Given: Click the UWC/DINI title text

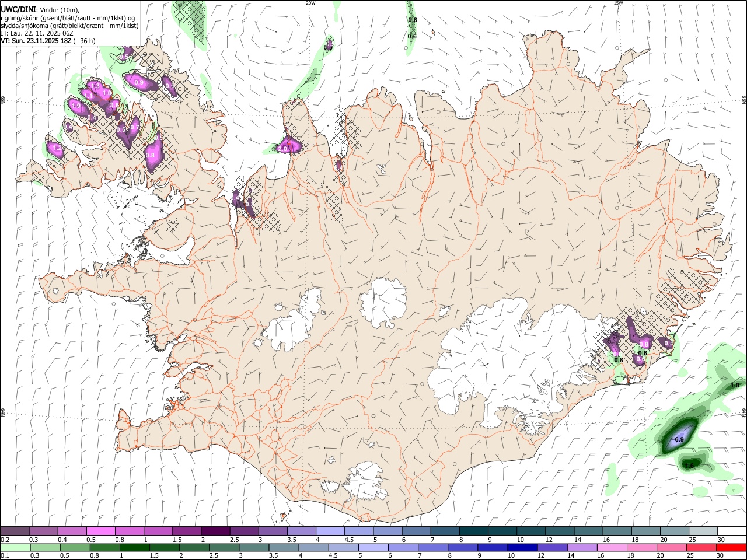Looking at the screenshot, I should 18,9.
